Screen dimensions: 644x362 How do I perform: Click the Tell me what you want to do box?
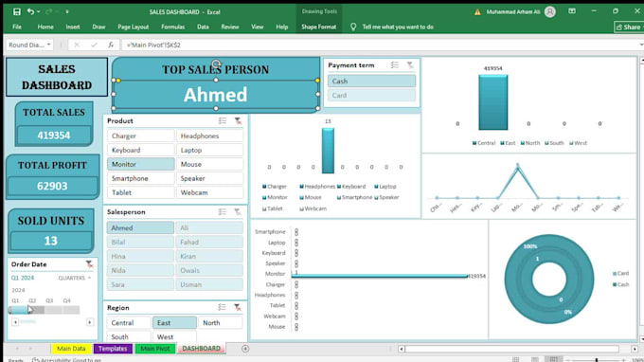click(398, 27)
